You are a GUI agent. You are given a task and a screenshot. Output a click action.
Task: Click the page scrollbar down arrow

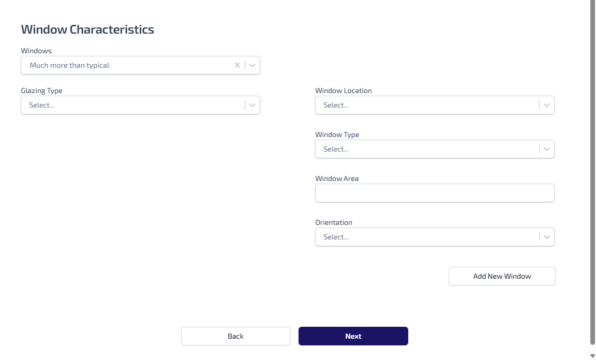pyautogui.click(x=592, y=356)
